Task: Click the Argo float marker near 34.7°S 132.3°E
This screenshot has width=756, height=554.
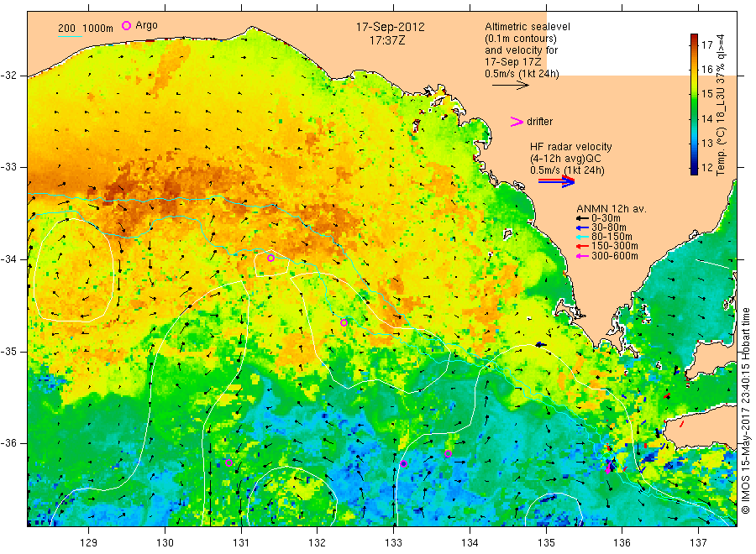Action: (x=344, y=323)
